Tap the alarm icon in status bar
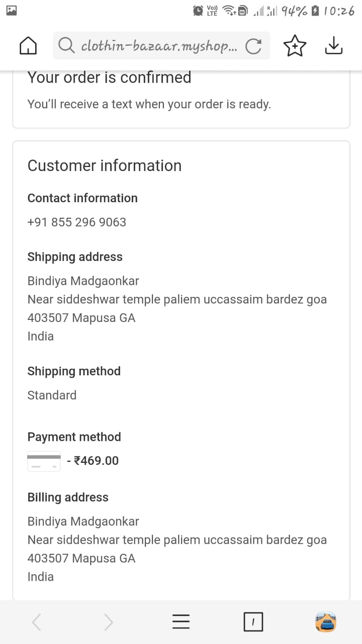The image size is (362, 644). 198,11
